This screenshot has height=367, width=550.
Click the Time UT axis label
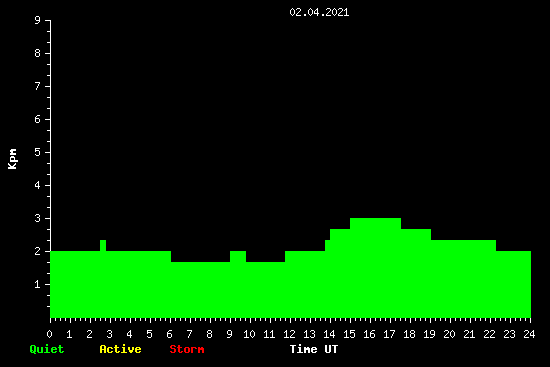(x=314, y=349)
